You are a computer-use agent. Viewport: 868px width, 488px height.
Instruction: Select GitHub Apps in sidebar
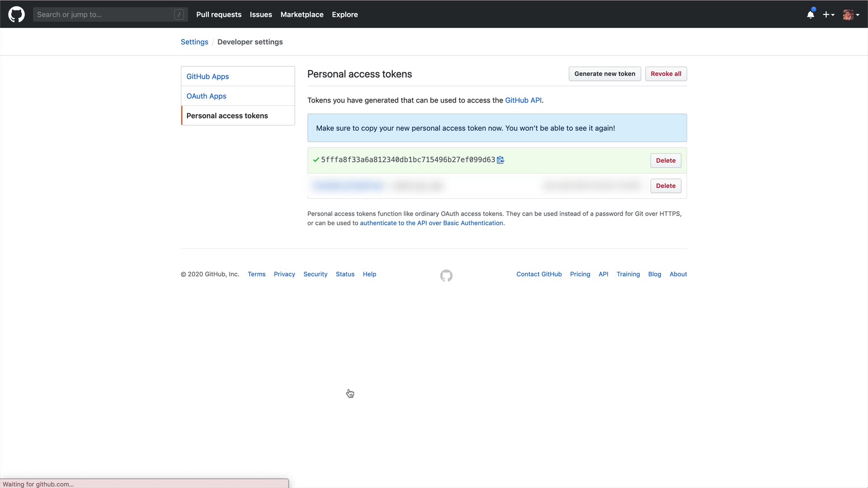(208, 76)
